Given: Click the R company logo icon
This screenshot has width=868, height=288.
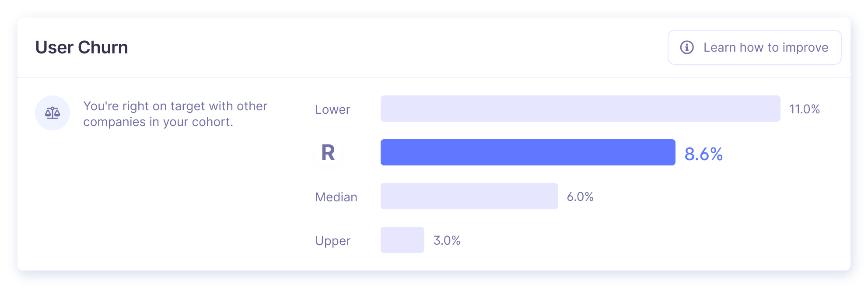Looking at the screenshot, I should pos(328,153).
